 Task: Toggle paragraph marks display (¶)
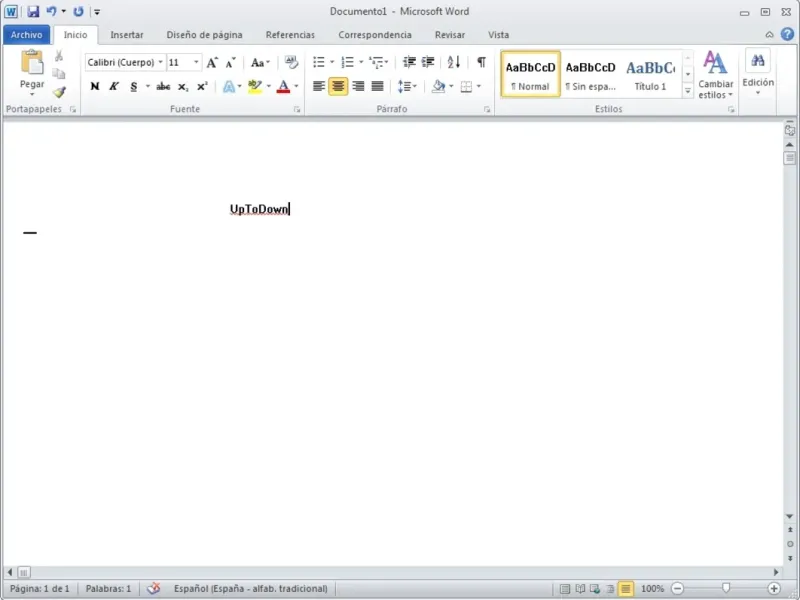[x=481, y=62]
